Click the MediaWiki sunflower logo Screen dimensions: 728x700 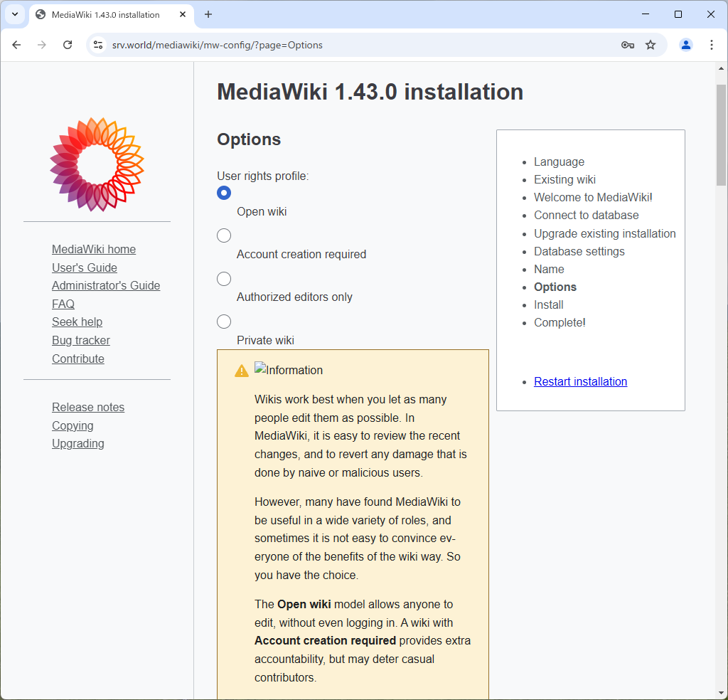coord(97,164)
